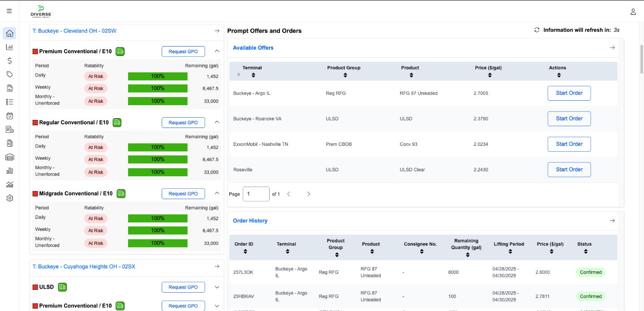The image size is (644, 311).
Task: Sort Order History by Lifting Period
Action: (510, 251)
